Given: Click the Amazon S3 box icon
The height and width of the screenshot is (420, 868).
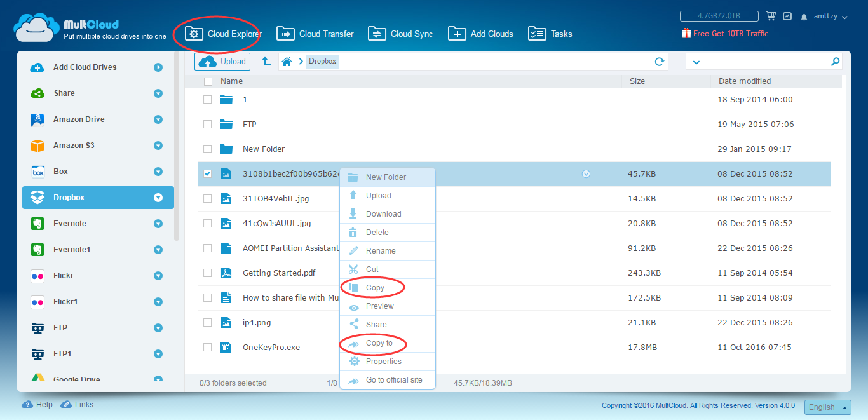Looking at the screenshot, I should tap(37, 146).
